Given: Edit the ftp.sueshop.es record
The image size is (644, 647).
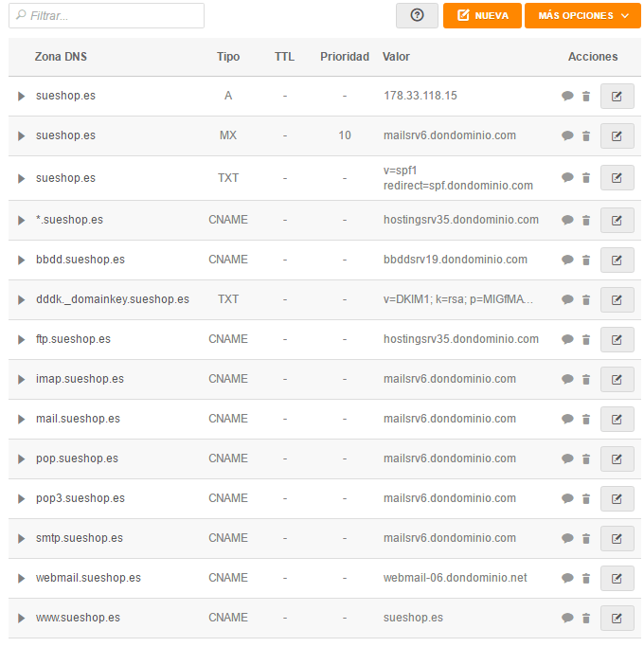Looking at the screenshot, I should (617, 339).
